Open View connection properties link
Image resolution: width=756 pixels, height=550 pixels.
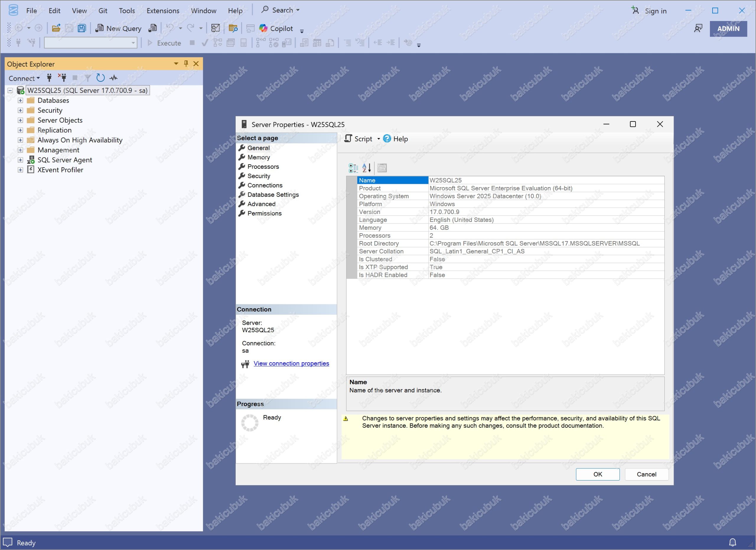click(x=291, y=363)
